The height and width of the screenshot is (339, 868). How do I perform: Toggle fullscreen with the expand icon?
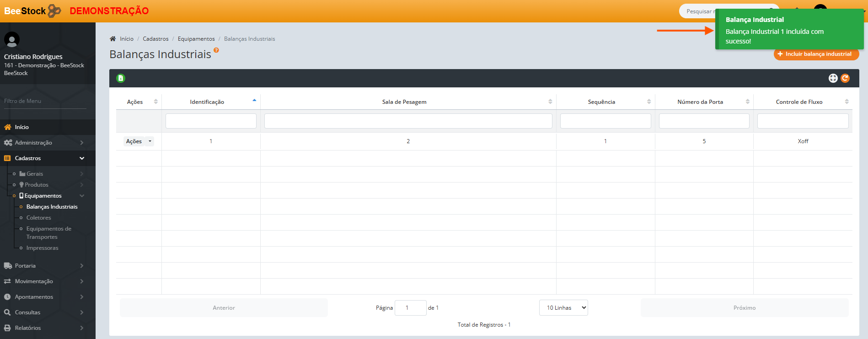tap(833, 78)
